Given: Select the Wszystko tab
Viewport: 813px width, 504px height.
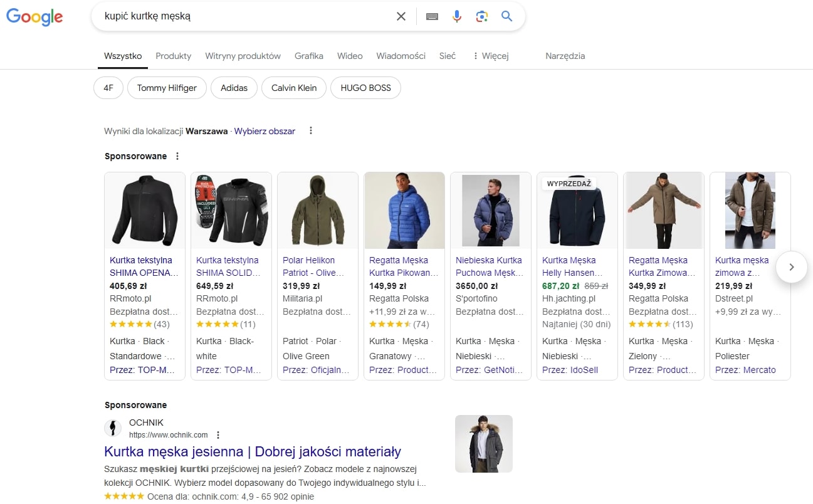Looking at the screenshot, I should (x=123, y=56).
